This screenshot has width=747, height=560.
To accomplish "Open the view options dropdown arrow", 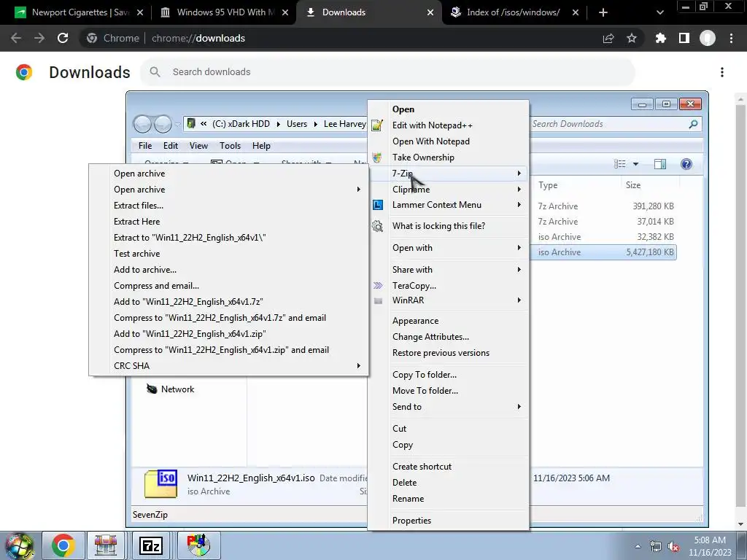I will [x=635, y=164].
